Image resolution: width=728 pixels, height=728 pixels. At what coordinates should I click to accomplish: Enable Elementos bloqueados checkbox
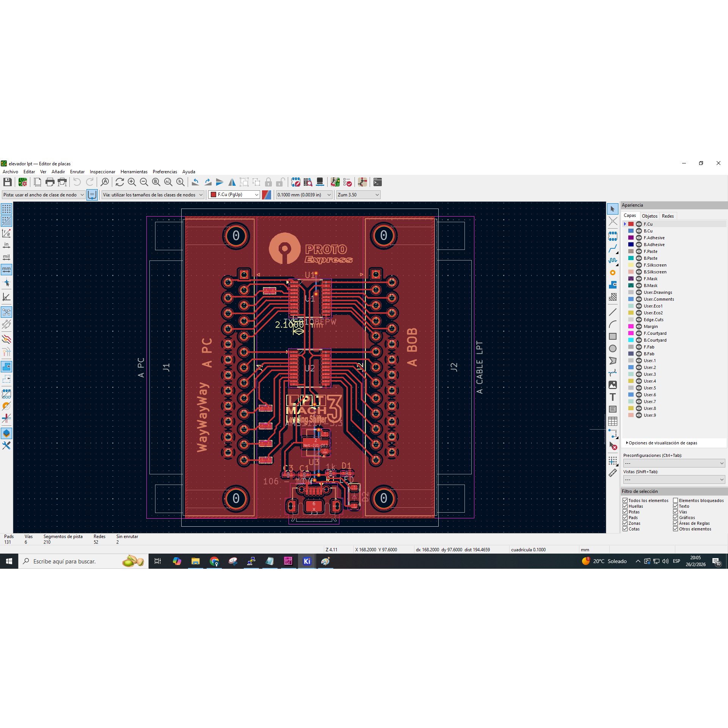tap(676, 500)
